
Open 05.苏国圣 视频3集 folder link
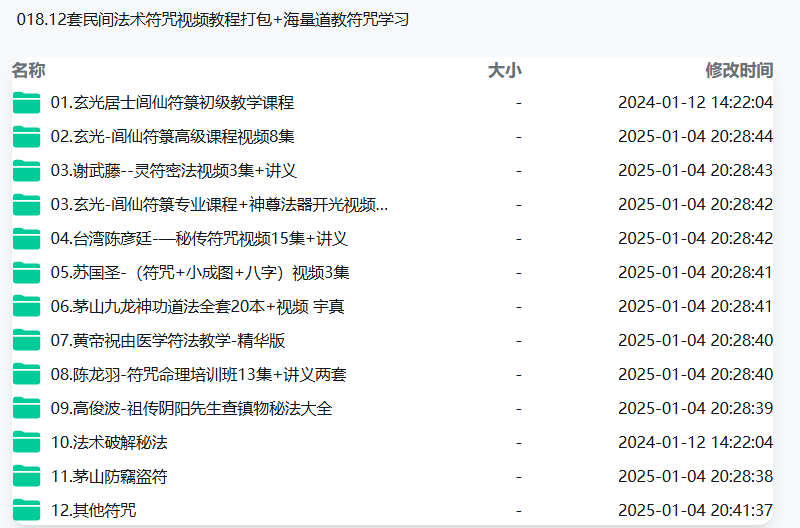click(x=199, y=273)
